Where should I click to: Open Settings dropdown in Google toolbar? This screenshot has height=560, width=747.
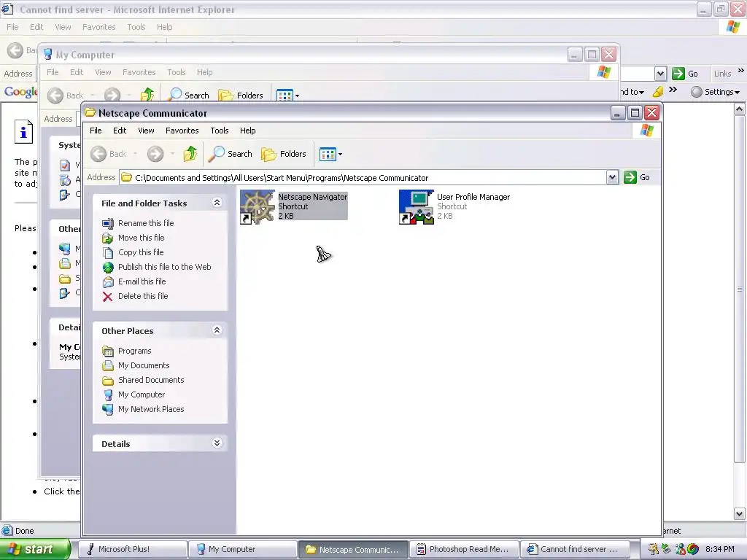(x=716, y=92)
